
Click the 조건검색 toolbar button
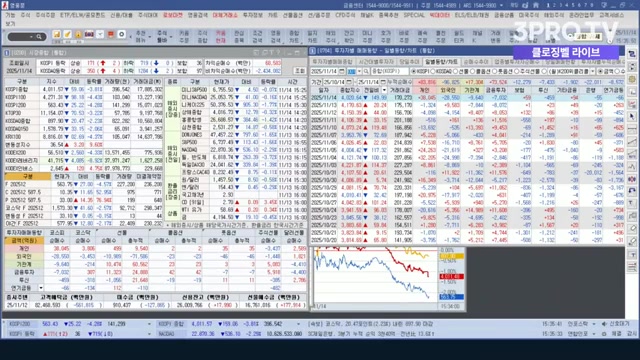click(257, 37)
